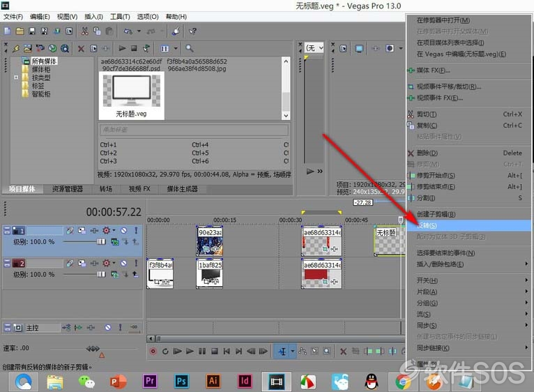Adjust track 1 级别 level slider
This screenshot has height=392, width=534.
(x=101, y=241)
